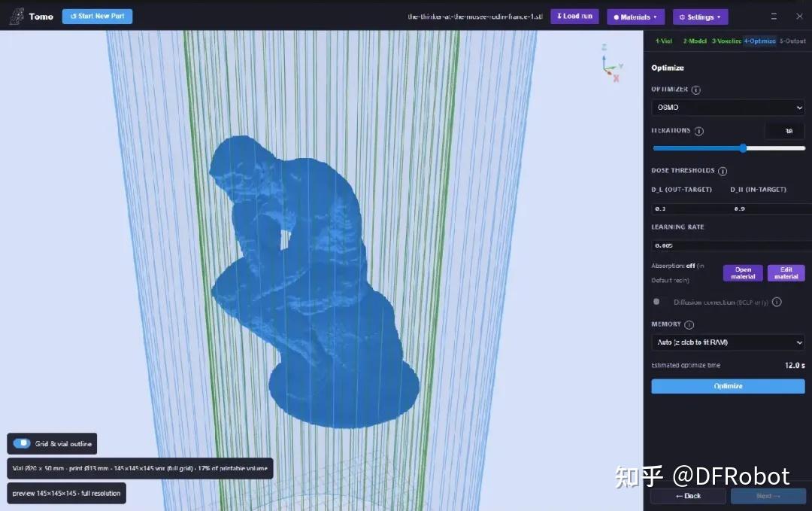
Task: Open the OSMO optimizer dropdown
Action: [x=728, y=108]
